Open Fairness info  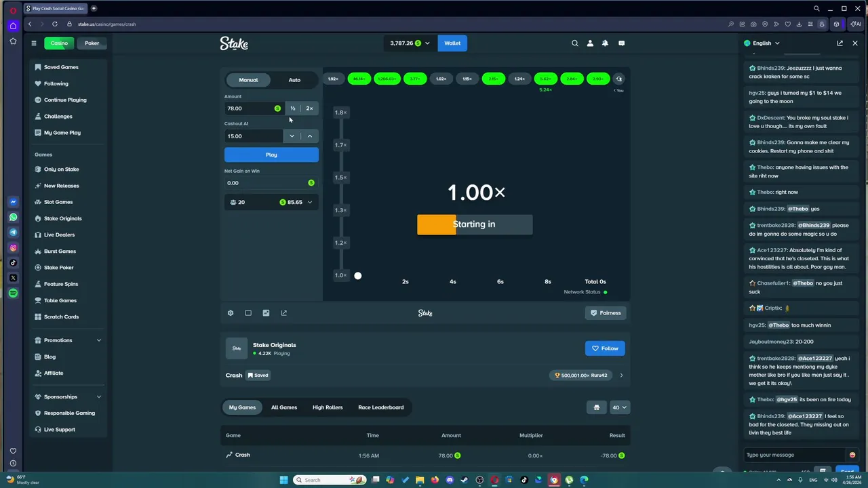[606, 313]
